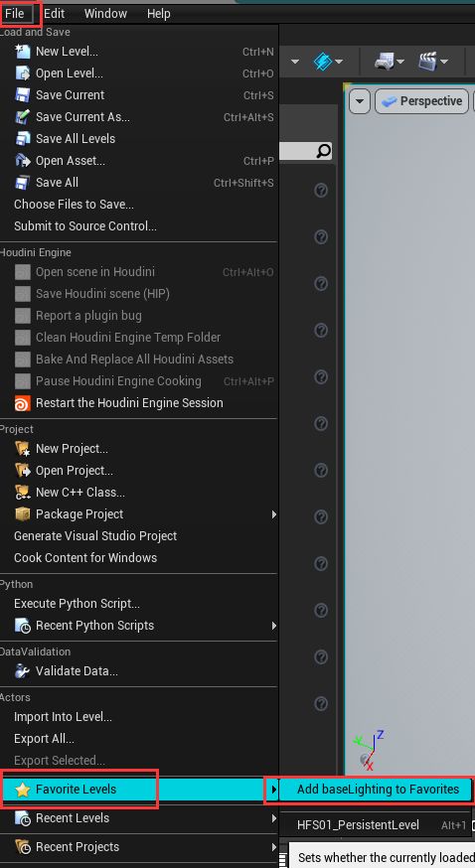Open the Window menu
Viewport: 475px width, 868px height.
click(105, 13)
